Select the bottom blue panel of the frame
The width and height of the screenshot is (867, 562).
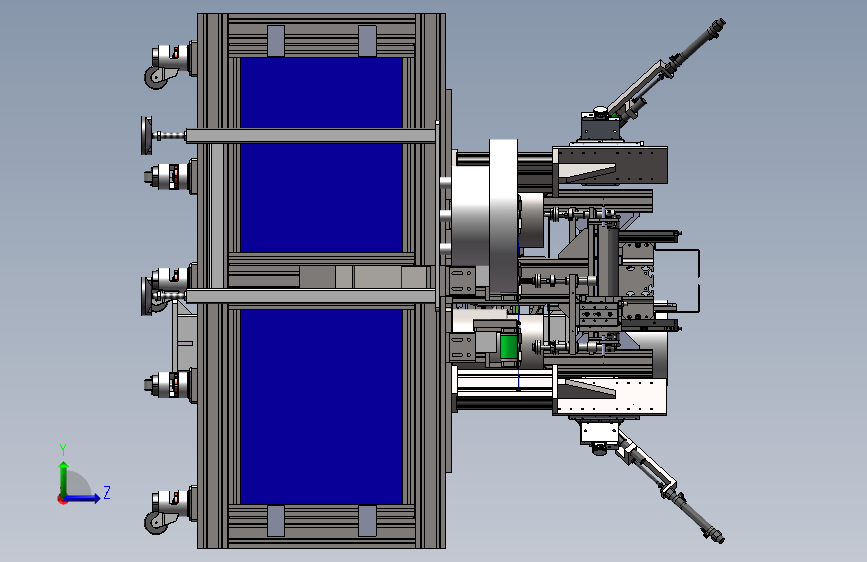click(321, 407)
